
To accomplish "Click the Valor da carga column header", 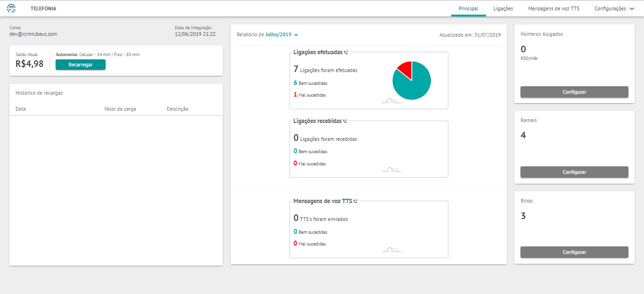I will [120, 109].
